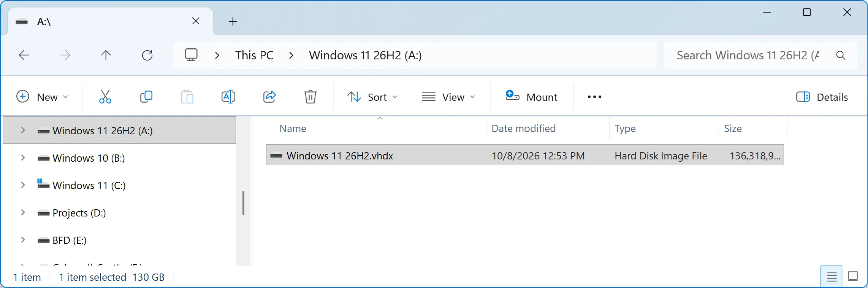
Task: Open chevron dropdown after This PC
Action: tap(291, 56)
